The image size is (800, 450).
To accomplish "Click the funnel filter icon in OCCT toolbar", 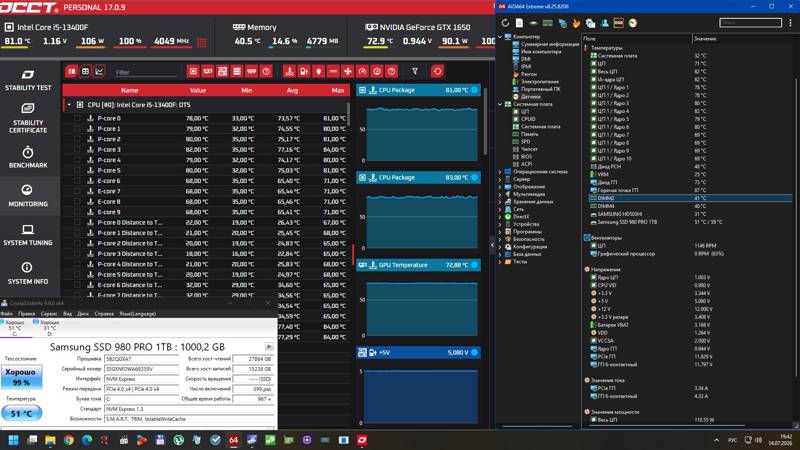I will [x=415, y=71].
